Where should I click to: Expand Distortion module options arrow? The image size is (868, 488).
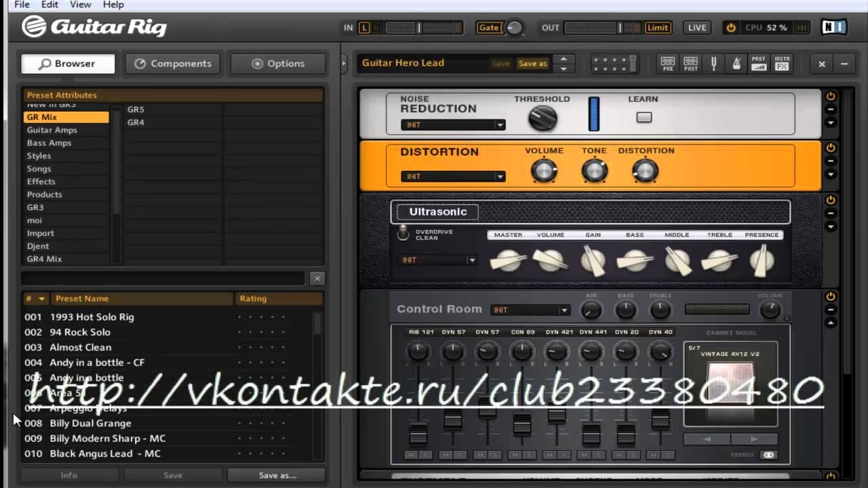click(x=830, y=174)
